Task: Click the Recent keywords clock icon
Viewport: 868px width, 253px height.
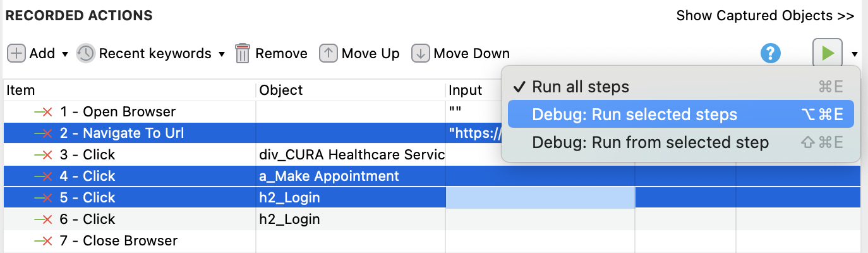Action: click(85, 54)
